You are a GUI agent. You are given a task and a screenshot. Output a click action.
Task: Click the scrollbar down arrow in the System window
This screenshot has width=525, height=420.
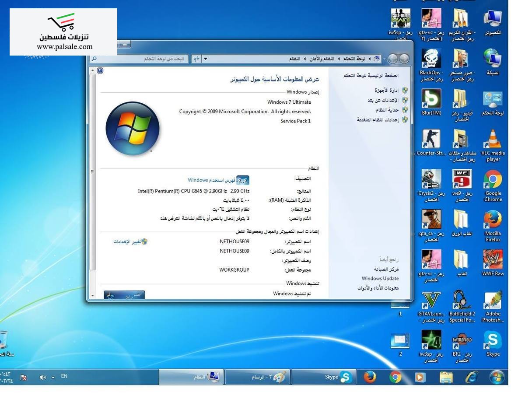92,295
